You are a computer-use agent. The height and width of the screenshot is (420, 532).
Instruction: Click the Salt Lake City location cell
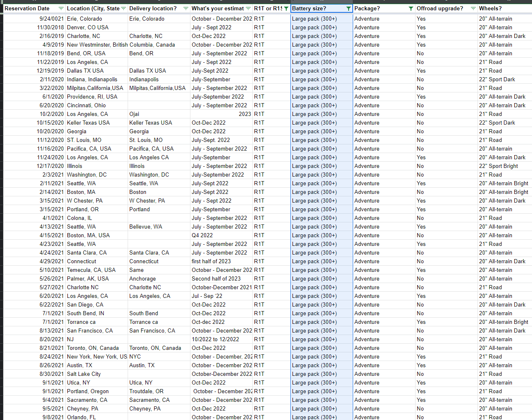(97, 374)
